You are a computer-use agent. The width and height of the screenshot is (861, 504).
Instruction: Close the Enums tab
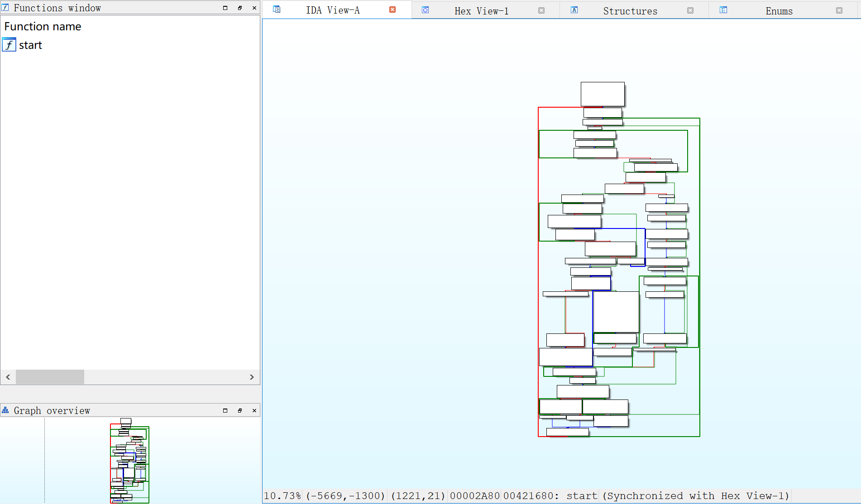point(839,10)
